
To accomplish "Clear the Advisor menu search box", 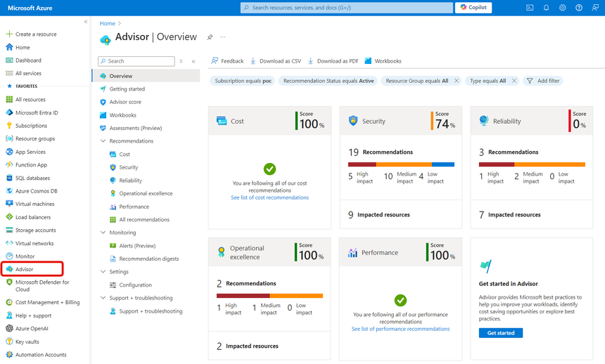I will (x=181, y=61).
